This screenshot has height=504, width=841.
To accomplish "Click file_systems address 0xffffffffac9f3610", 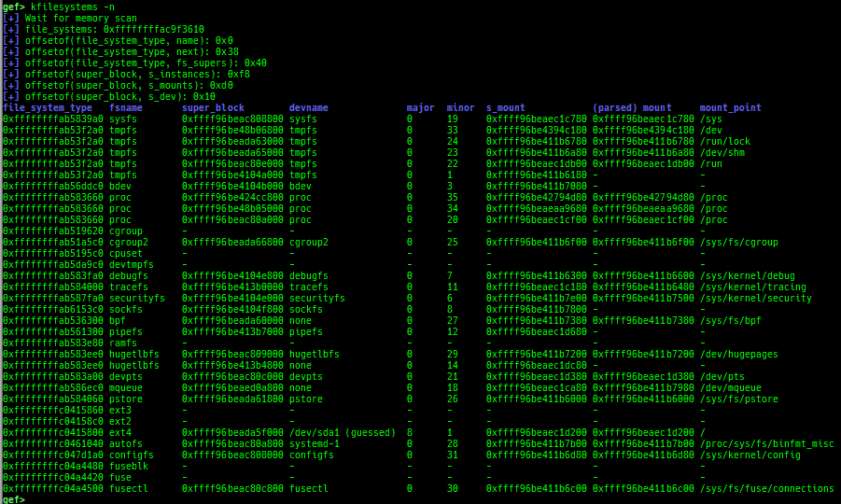I will pos(153,30).
